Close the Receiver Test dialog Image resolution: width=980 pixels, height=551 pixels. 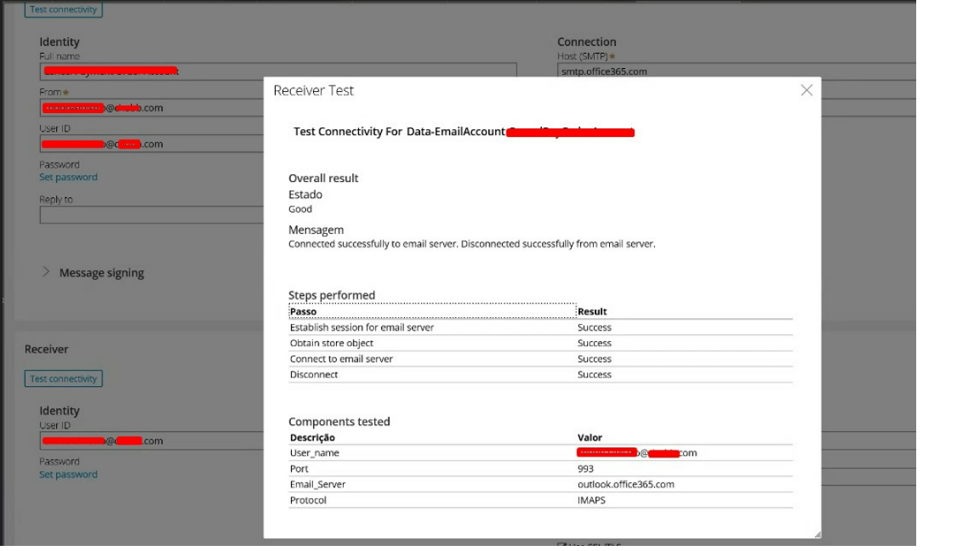coord(806,90)
